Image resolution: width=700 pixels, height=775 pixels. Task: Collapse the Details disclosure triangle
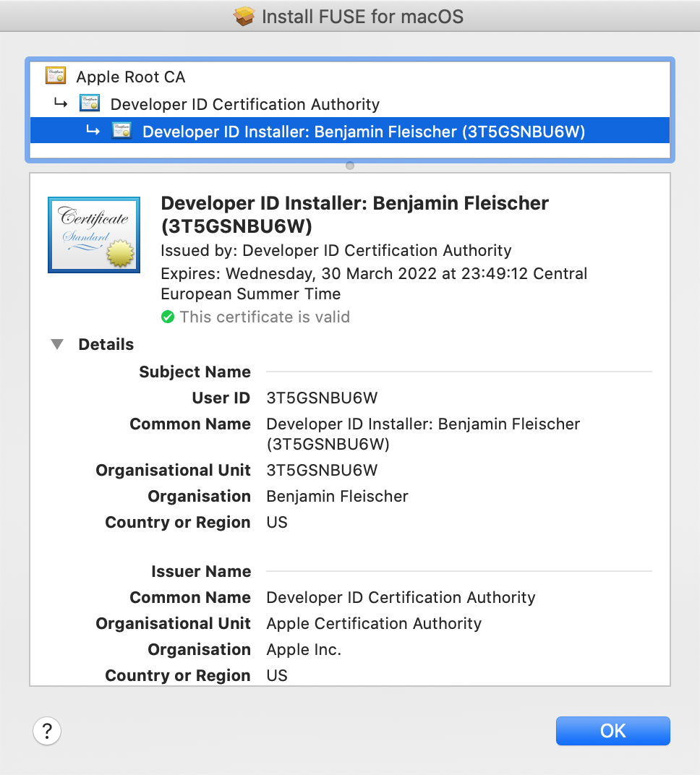pyautogui.click(x=57, y=344)
